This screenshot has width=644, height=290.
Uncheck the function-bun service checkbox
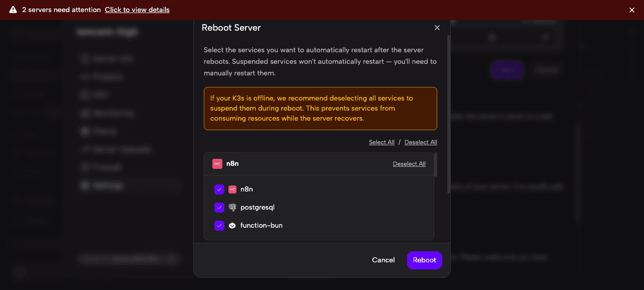click(x=219, y=226)
